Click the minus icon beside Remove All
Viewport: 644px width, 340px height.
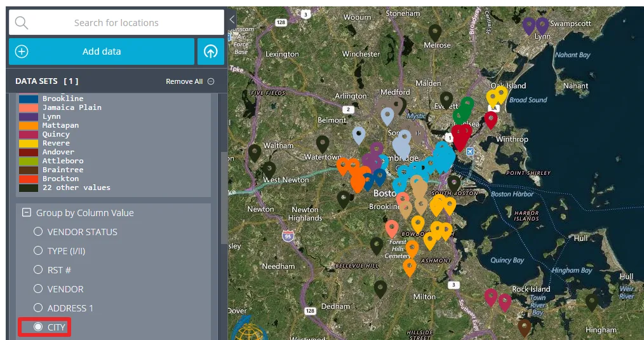point(211,81)
